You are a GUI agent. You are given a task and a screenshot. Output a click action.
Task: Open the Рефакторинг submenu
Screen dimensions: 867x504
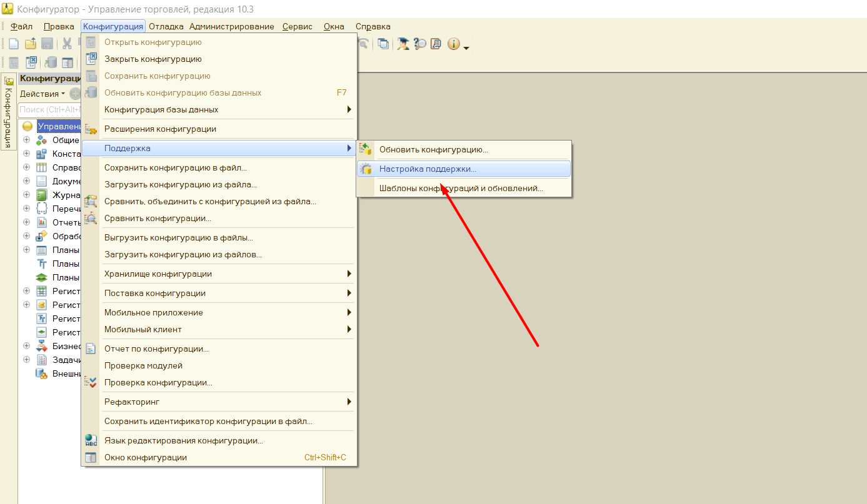(x=219, y=402)
